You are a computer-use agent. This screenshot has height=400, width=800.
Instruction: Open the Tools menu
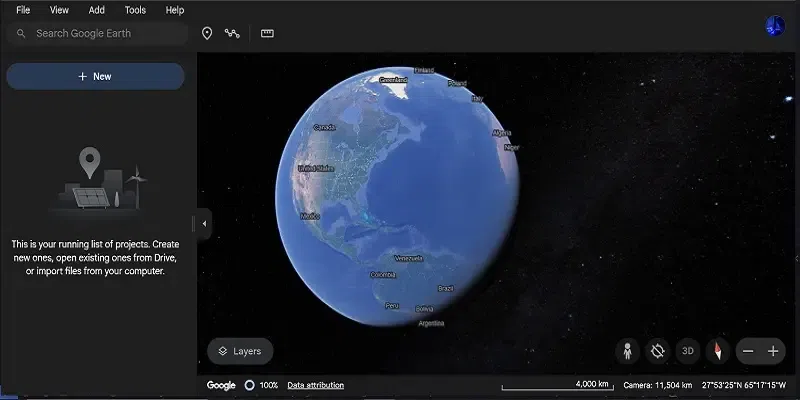135,10
